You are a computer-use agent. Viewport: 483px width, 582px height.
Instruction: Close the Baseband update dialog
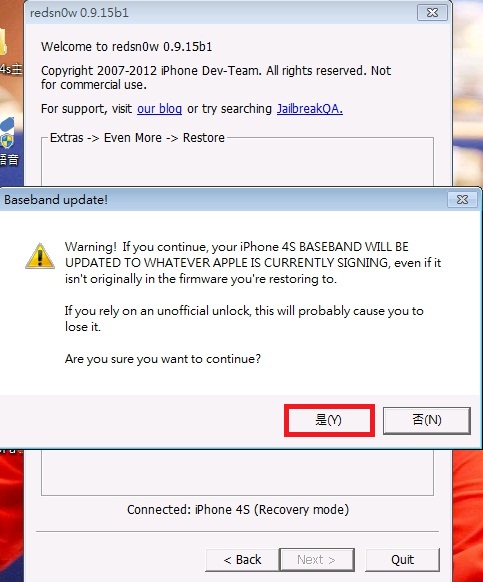click(462, 200)
